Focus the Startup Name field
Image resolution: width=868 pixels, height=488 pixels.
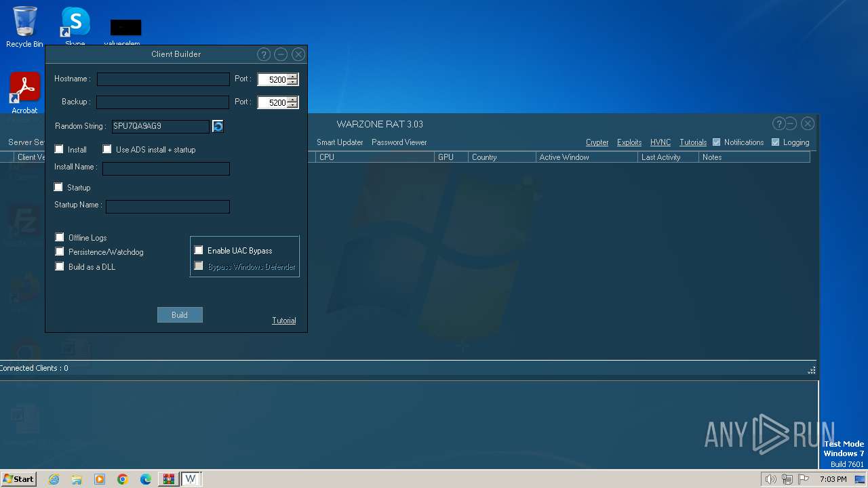coord(167,207)
